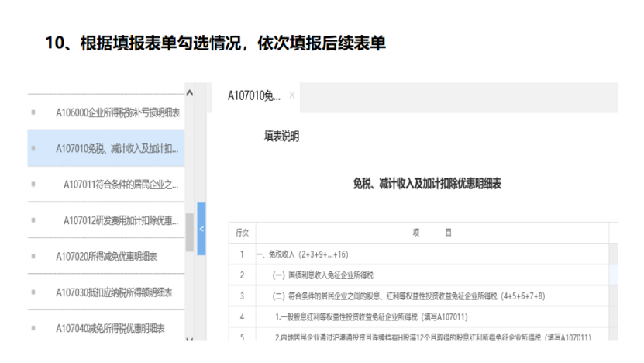Select A107020所得减免优惠明细表
The height and width of the screenshot is (363, 644).
pos(107,256)
